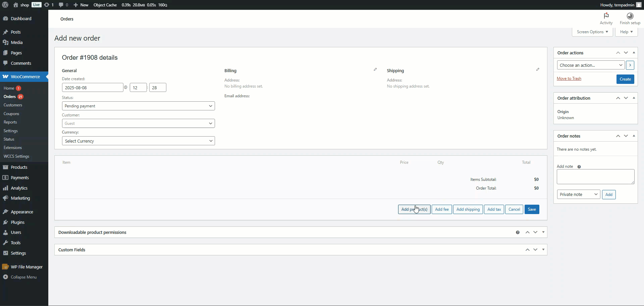Screen dimensions: 644x306
Task: Collapse the Order notes panel toggle
Action: [x=634, y=136]
